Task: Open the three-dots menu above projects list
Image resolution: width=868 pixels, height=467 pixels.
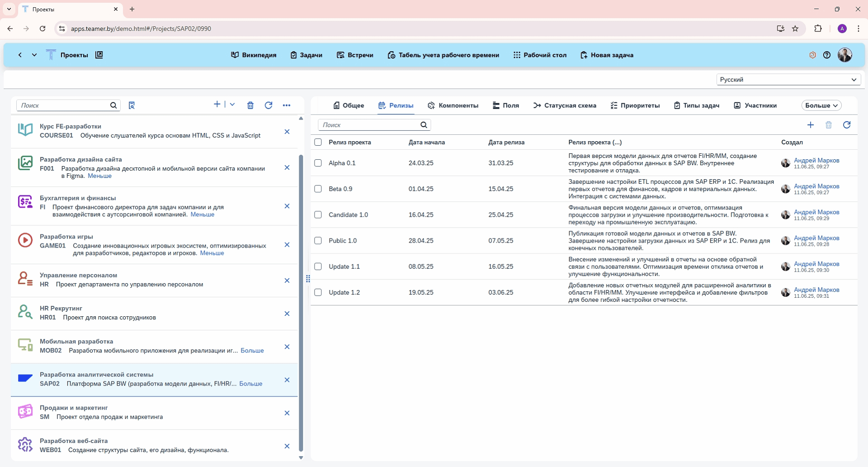Action: (287, 105)
